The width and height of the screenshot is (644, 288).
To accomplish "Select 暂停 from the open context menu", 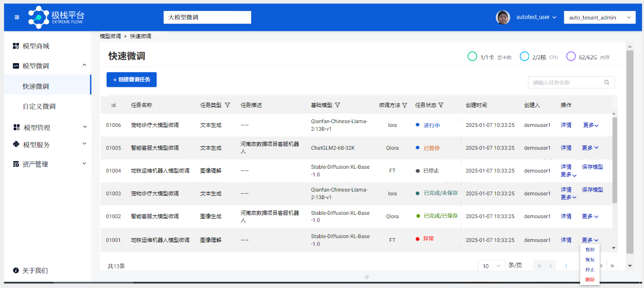I will 590,249.
